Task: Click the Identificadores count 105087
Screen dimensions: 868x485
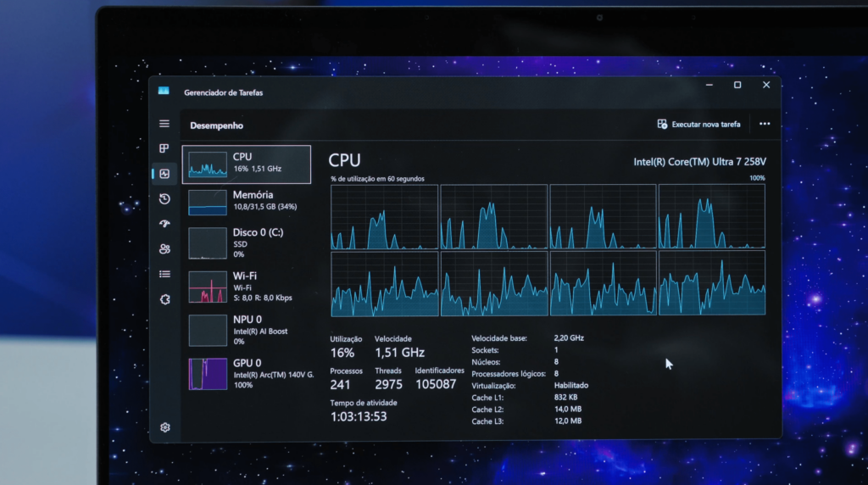Action: click(x=436, y=384)
